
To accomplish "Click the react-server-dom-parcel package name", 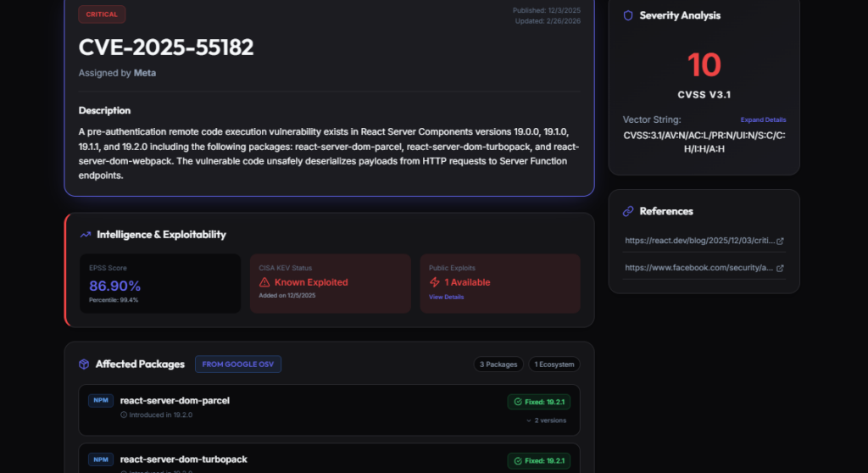I will (175, 400).
